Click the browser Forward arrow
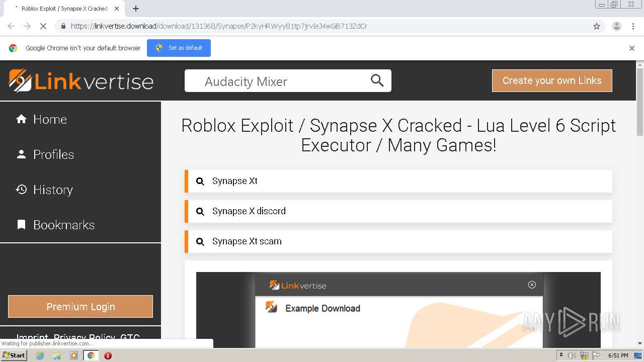This screenshot has width=644, height=362. click(x=27, y=26)
